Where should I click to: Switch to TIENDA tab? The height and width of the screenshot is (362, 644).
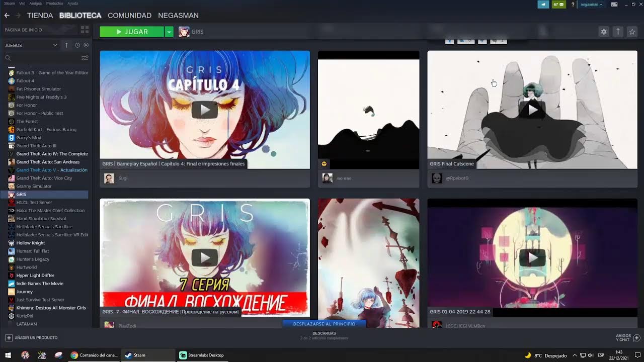(40, 16)
